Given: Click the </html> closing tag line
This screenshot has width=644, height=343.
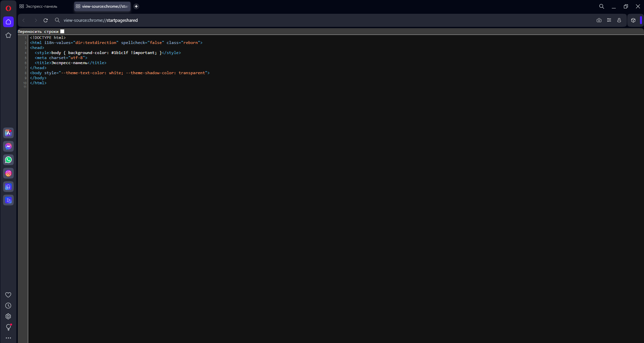Looking at the screenshot, I should pos(38,83).
